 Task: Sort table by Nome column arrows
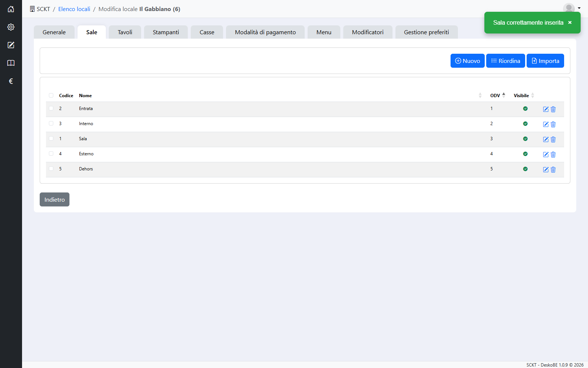(x=480, y=95)
